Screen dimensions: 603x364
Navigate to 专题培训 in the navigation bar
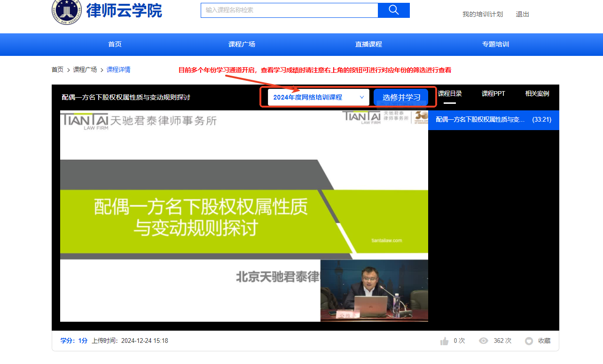(495, 44)
